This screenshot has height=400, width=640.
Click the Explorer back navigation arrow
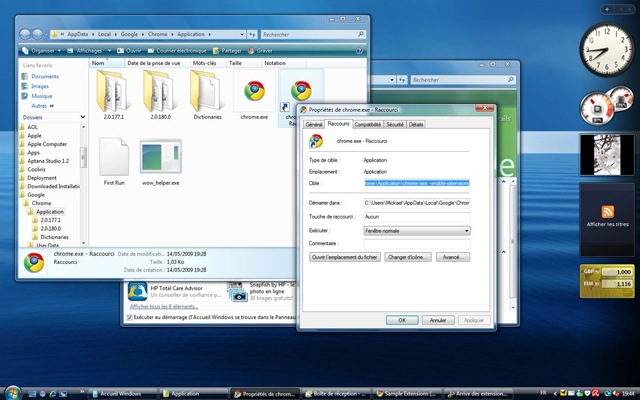click(x=25, y=34)
